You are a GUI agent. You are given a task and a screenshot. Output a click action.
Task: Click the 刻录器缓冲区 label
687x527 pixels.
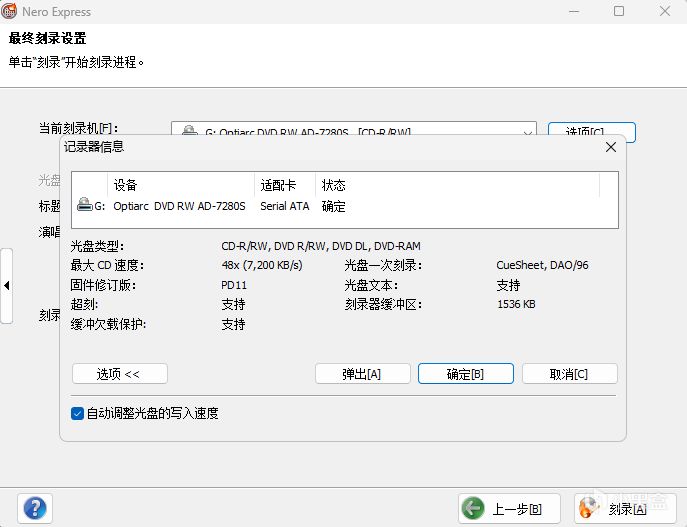coord(383,304)
